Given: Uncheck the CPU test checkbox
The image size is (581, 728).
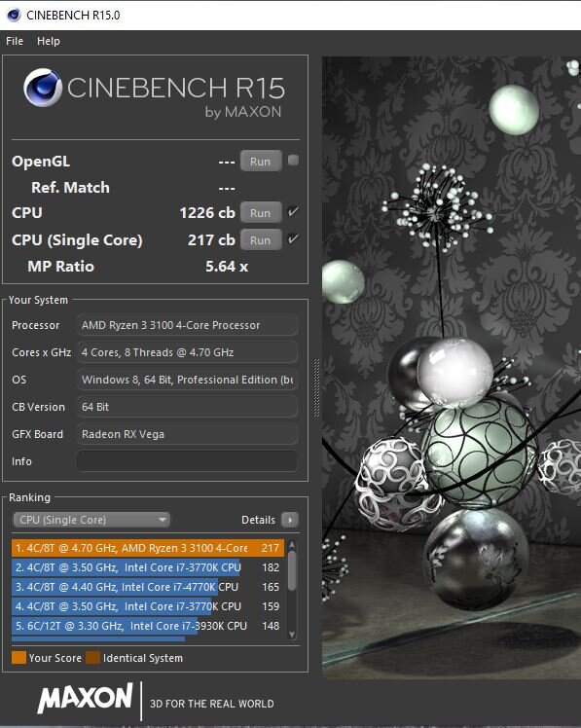Looking at the screenshot, I should [x=293, y=212].
